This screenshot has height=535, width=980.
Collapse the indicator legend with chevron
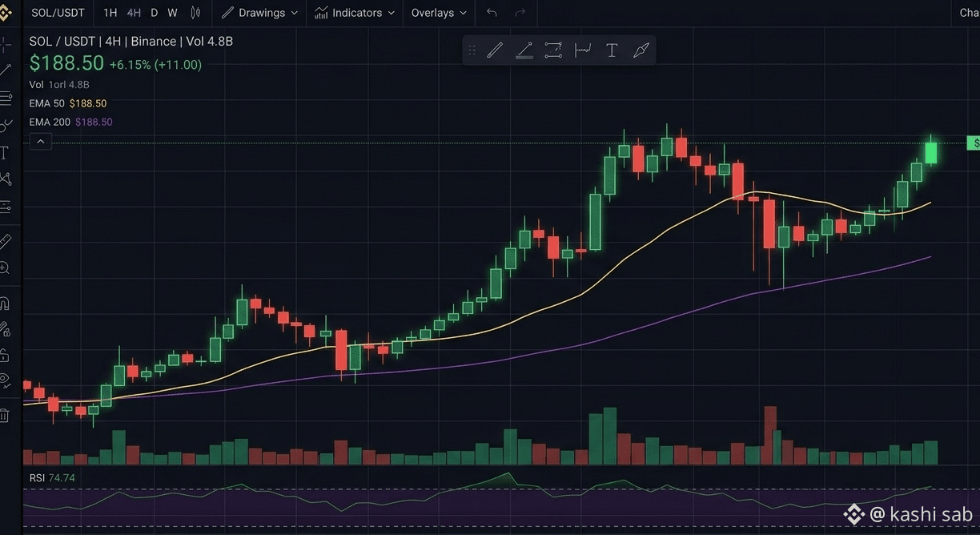41,142
